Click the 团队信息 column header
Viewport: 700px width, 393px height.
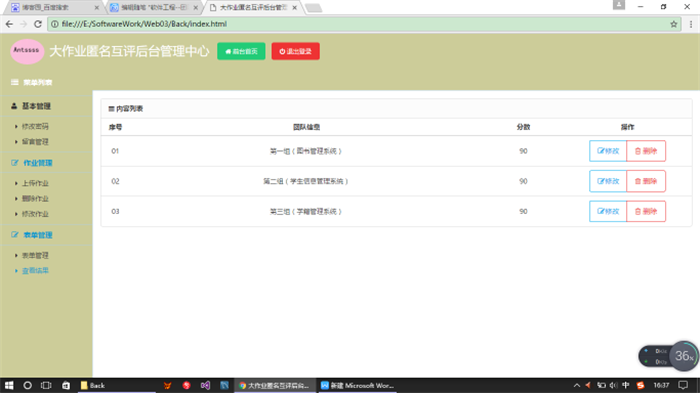(306, 127)
